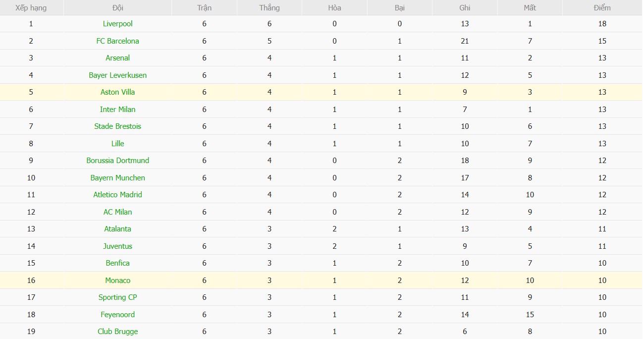
Task: Click the Điểm column header
Action: pyautogui.click(x=602, y=8)
